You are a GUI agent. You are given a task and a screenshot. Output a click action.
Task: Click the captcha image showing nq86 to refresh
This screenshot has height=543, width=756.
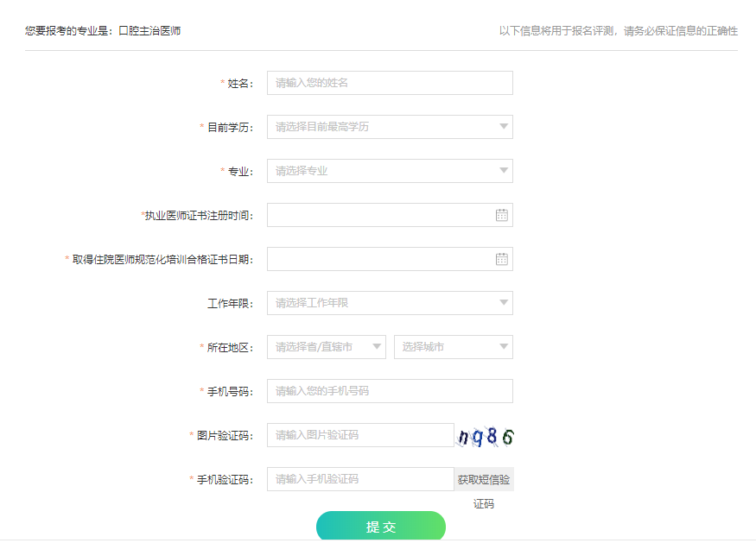(x=486, y=435)
